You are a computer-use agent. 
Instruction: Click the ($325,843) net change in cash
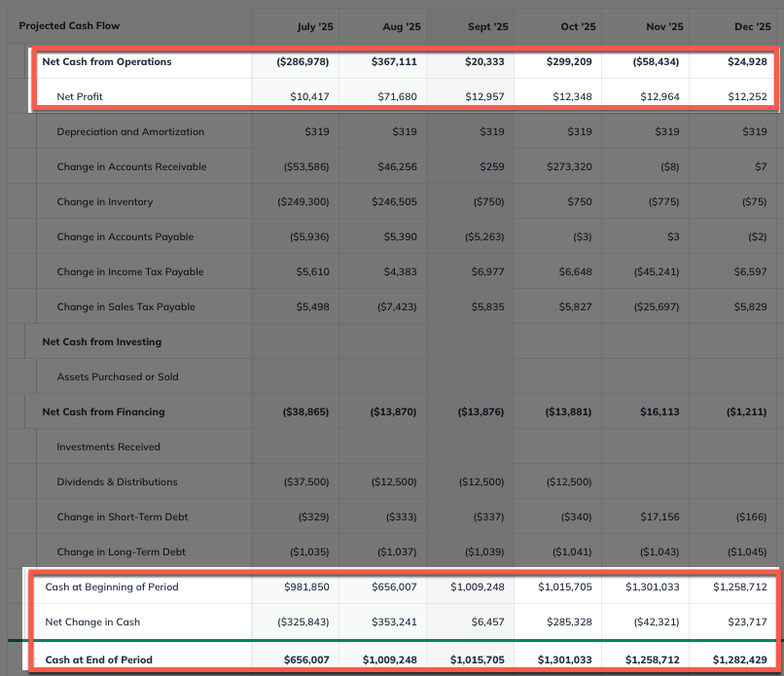pyautogui.click(x=303, y=622)
